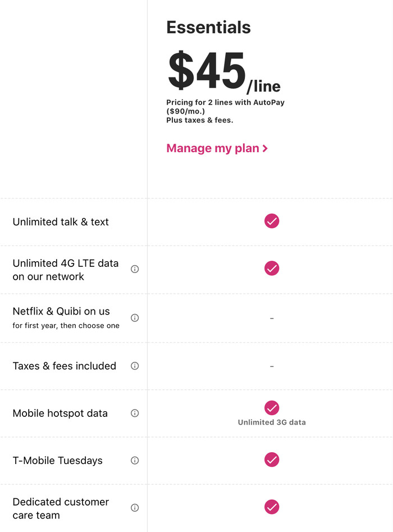Show info for Mobile hotspot data

pos(135,413)
